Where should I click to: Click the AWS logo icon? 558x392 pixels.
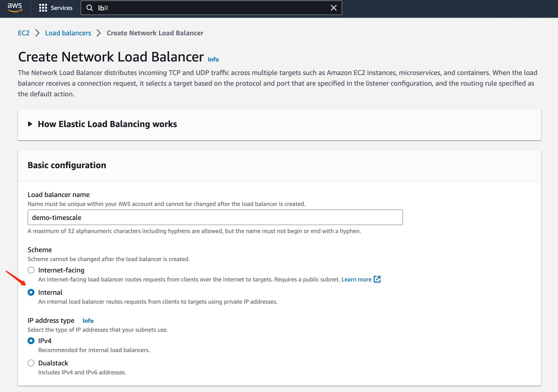pyautogui.click(x=15, y=8)
